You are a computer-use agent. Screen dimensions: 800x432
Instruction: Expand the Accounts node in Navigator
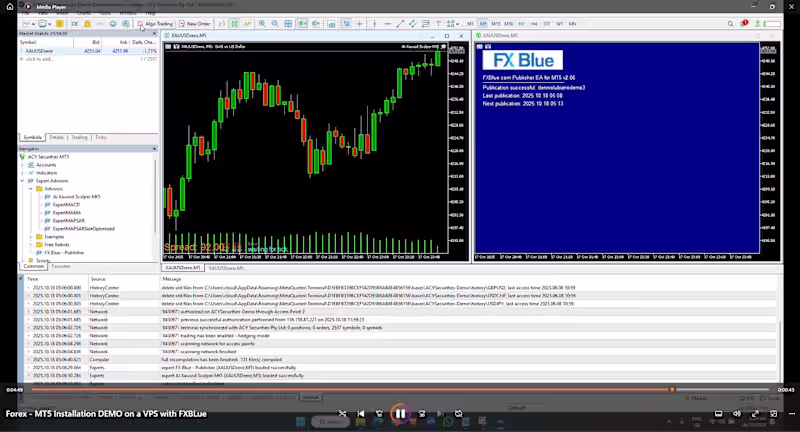(22, 165)
